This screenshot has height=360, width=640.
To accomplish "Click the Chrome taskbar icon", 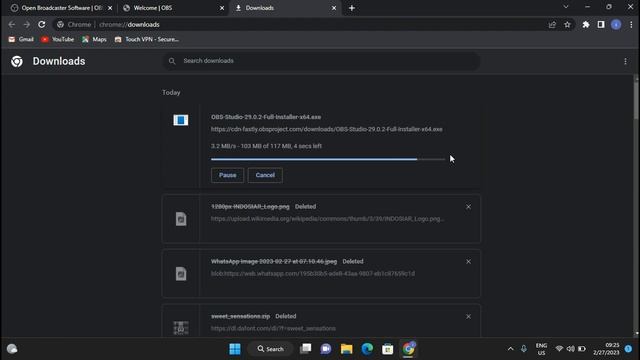I will (408, 349).
